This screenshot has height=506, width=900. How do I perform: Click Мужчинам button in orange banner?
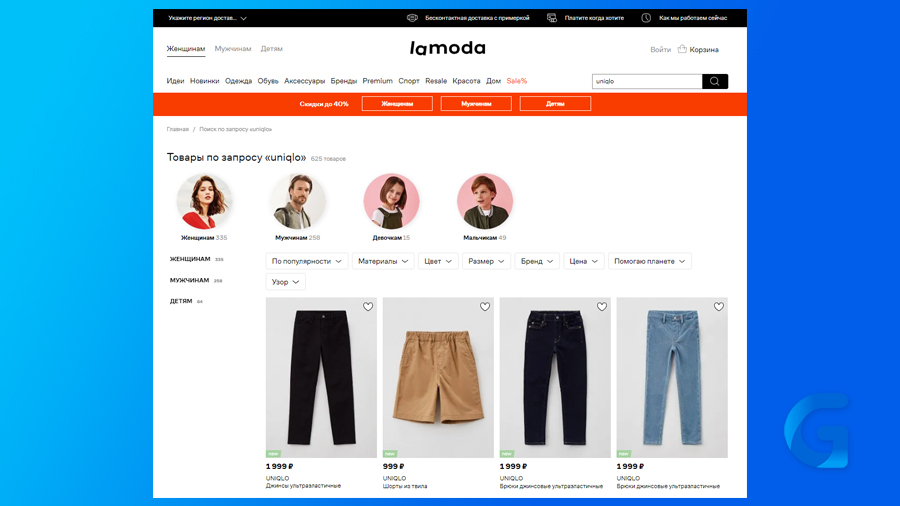(476, 104)
